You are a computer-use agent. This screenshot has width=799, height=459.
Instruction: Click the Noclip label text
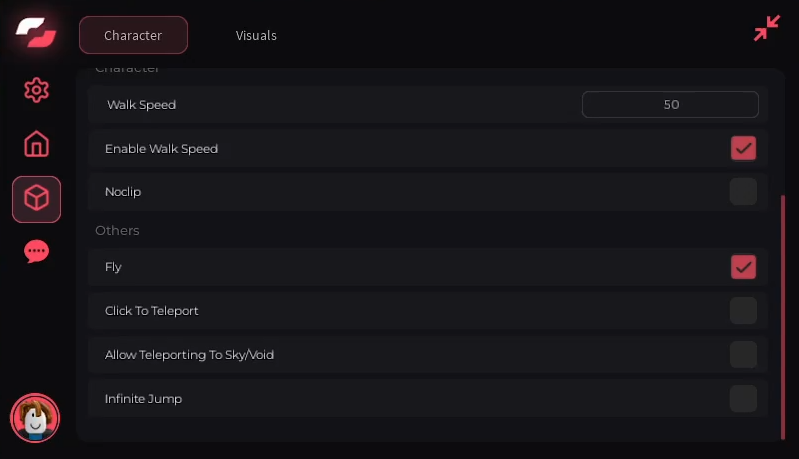(x=123, y=191)
